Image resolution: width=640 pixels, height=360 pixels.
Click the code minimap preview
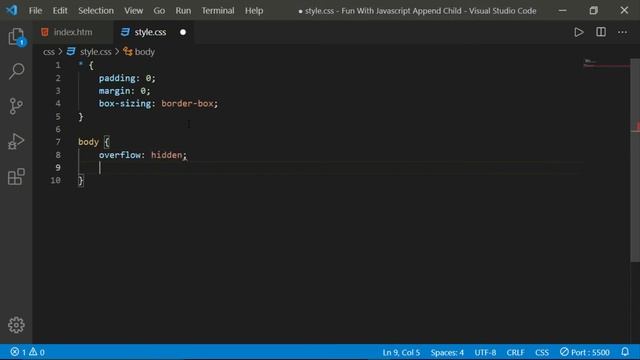606,63
